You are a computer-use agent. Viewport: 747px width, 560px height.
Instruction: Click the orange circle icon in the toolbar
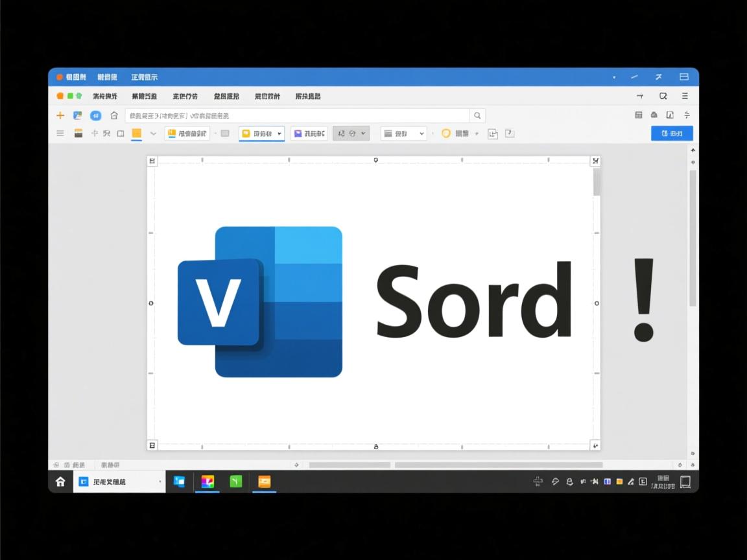[x=445, y=134]
